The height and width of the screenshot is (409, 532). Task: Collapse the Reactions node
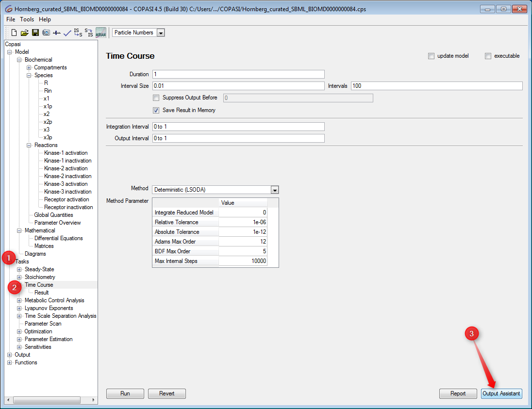coord(29,145)
